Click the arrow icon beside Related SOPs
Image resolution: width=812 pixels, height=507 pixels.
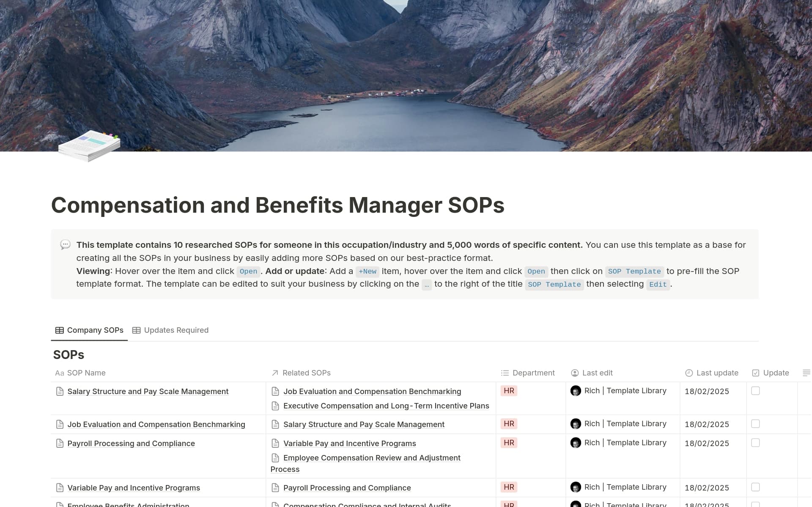pos(274,373)
